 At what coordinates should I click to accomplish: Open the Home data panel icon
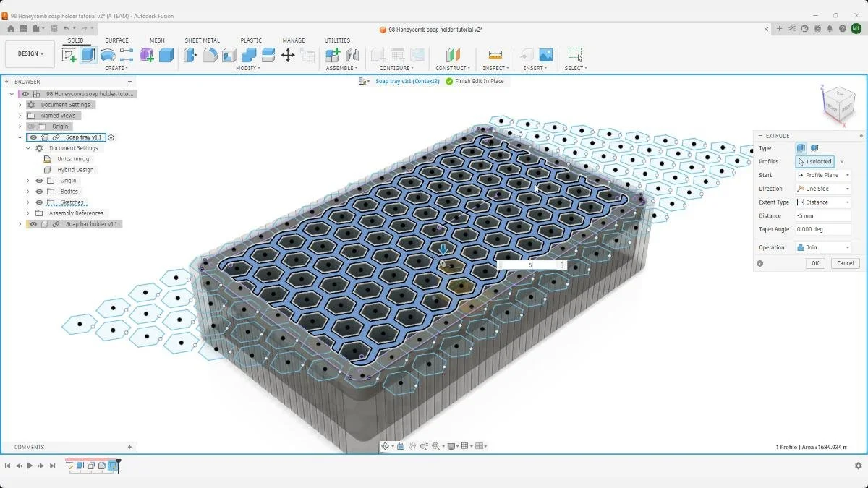(11, 28)
